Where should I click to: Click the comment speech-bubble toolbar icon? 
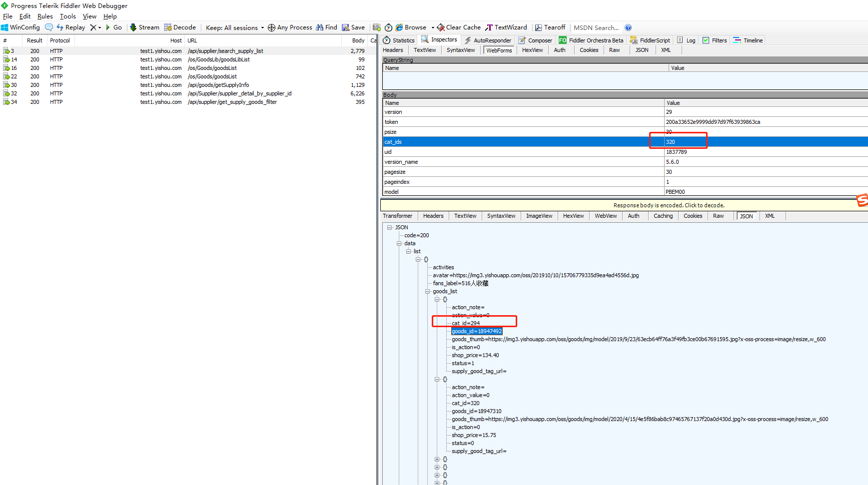(x=48, y=27)
